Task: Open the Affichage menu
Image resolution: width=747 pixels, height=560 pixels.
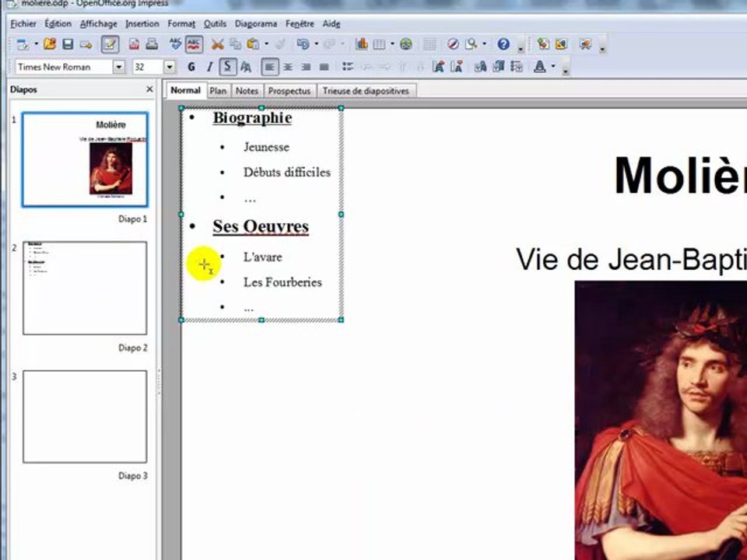Action: point(99,23)
